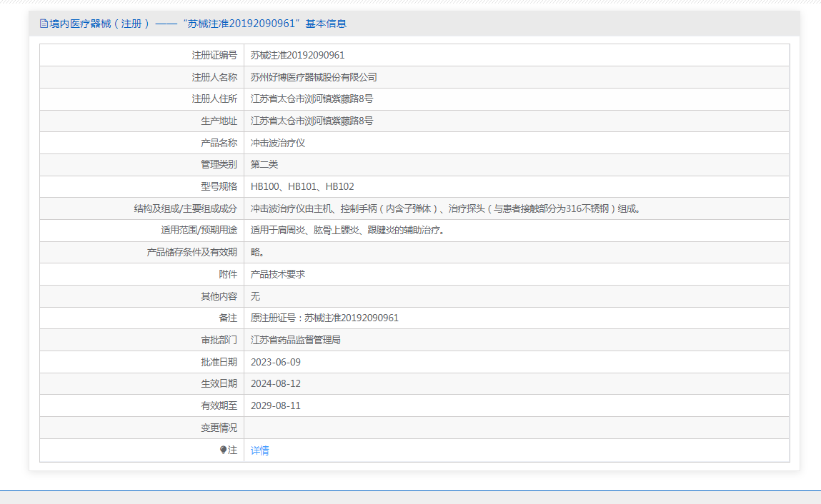Select the 略。 storage condition value

(258, 252)
